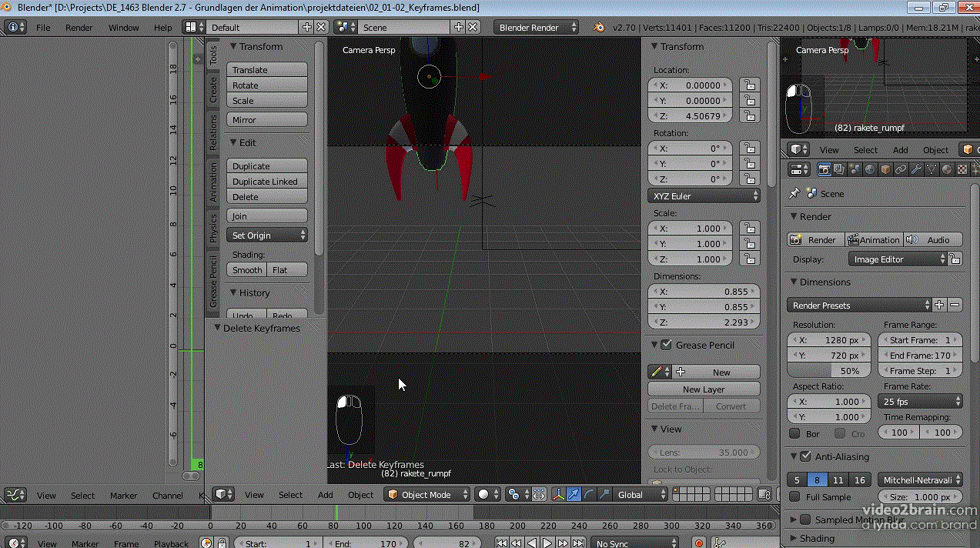Open the Render Layers properties tab

tap(838, 169)
